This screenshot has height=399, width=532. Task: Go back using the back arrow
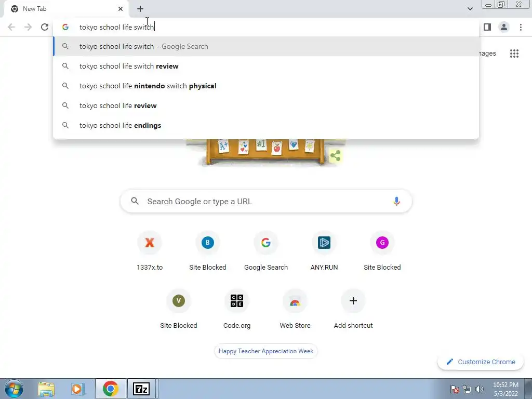(11, 27)
